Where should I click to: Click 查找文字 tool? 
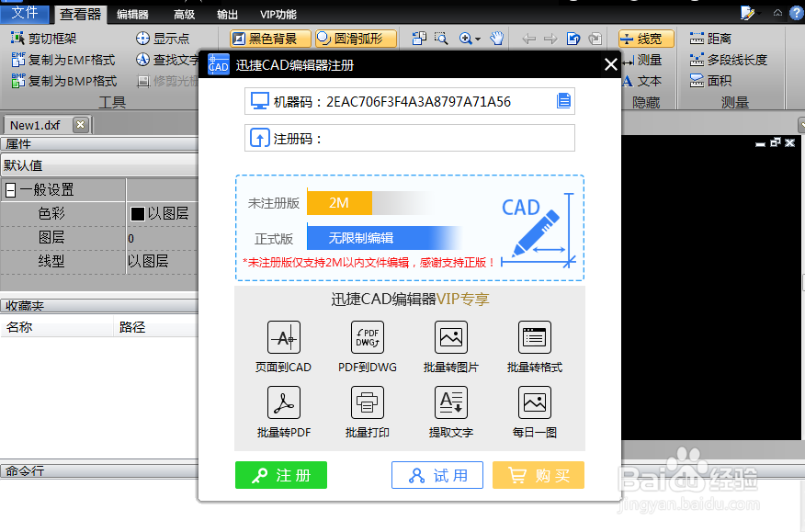pyautogui.click(x=167, y=60)
